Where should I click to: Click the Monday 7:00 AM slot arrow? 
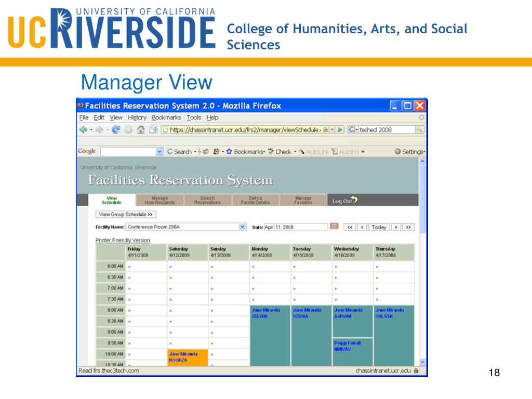(x=254, y=289)
